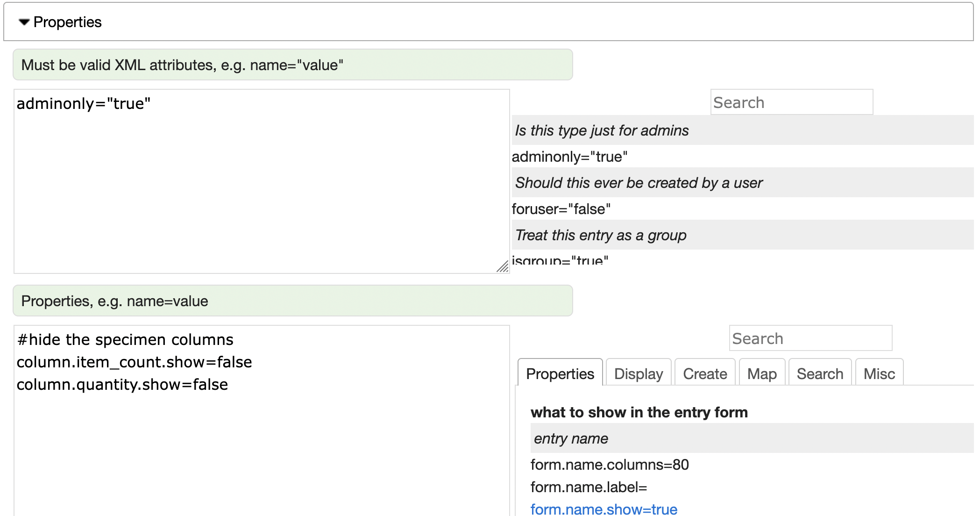980x516 pixels.
Task: Insert adminonly="true" attribute from list
Action: [x=569, y=157]
